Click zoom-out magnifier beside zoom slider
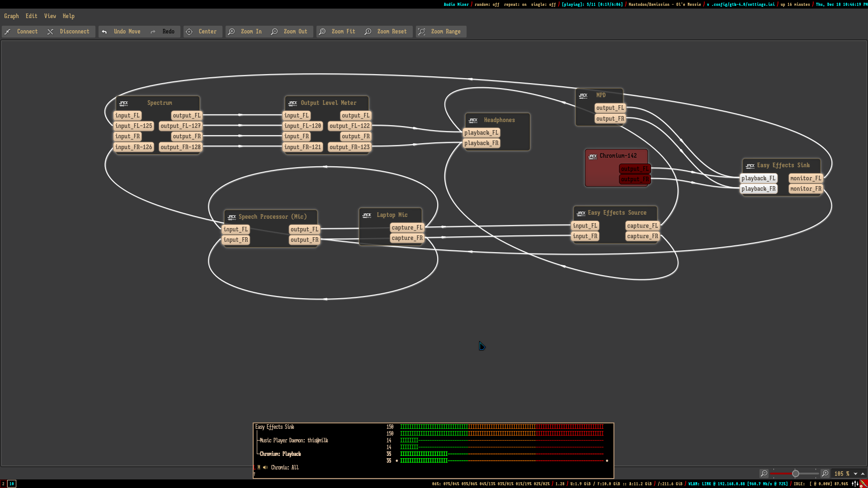The height and width of the screenshot is (488, 868). coord(764,474)
